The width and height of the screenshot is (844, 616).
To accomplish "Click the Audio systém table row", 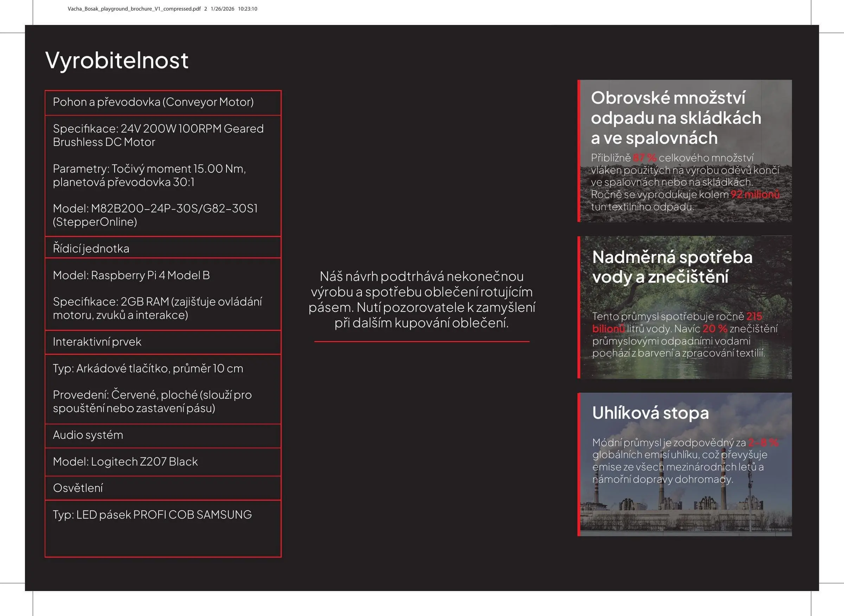I will point(163,436).
